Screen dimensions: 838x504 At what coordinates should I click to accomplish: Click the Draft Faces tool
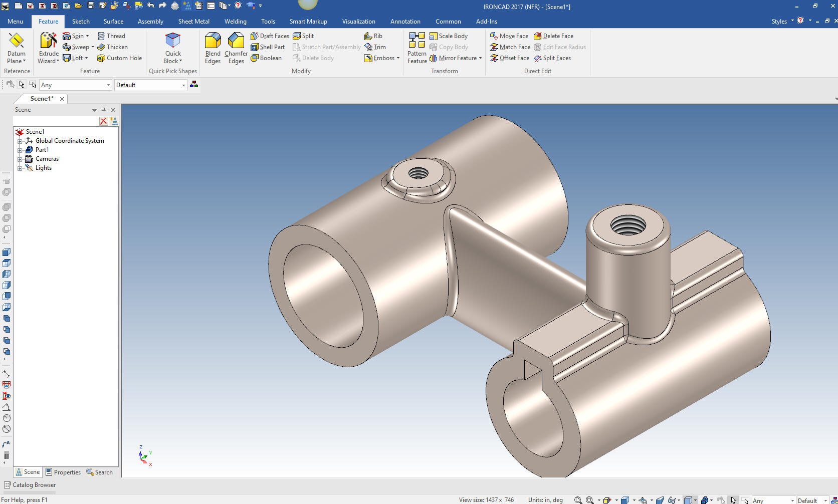(270, 36)
